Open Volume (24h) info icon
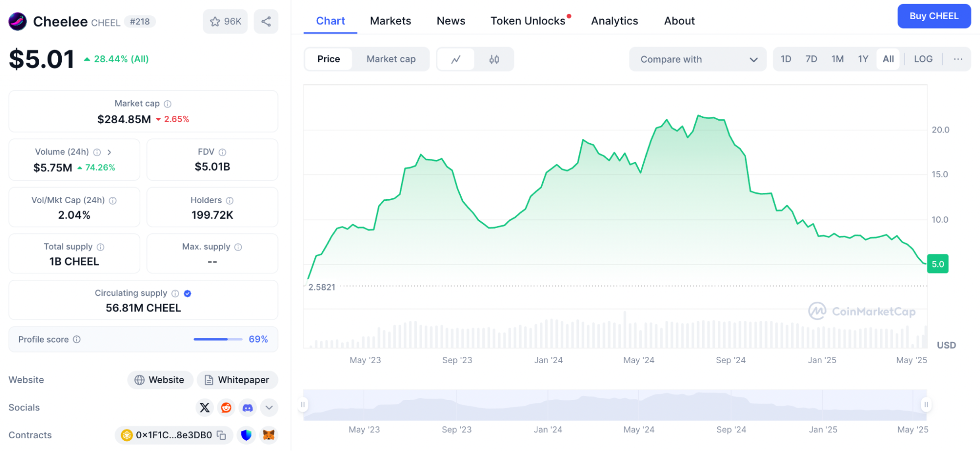The width and height of the screenshot is (980, 451). 97,152
